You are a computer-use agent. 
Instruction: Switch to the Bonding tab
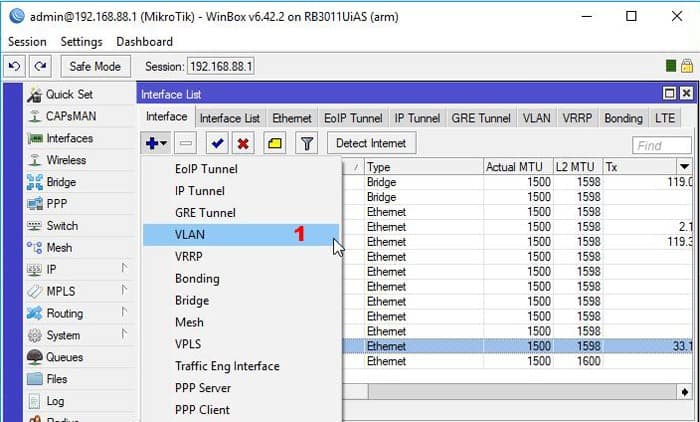(623, 118)
